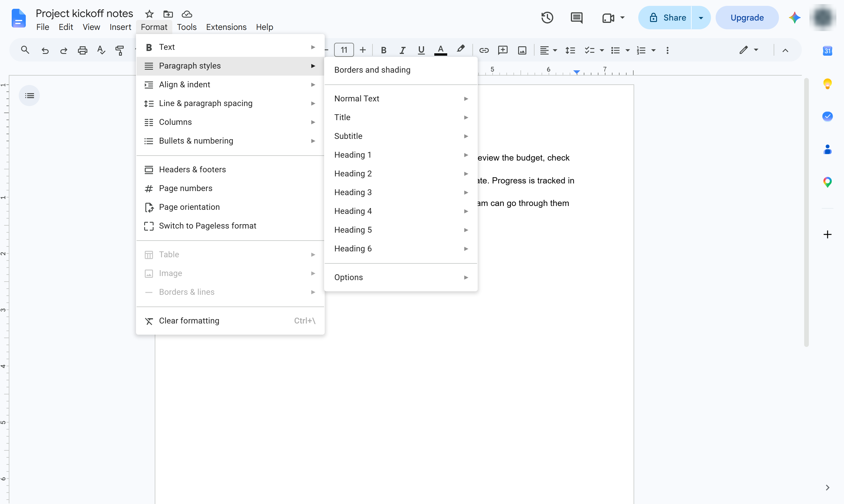Expand the Heading 1 submenu

[x=401, y=155]
